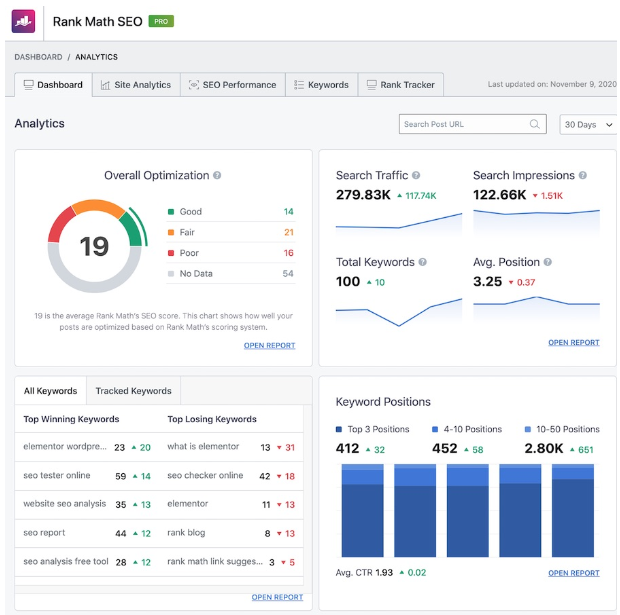
Task: Click keyword 'elementor wordpre...'
Action: [65, 447]
